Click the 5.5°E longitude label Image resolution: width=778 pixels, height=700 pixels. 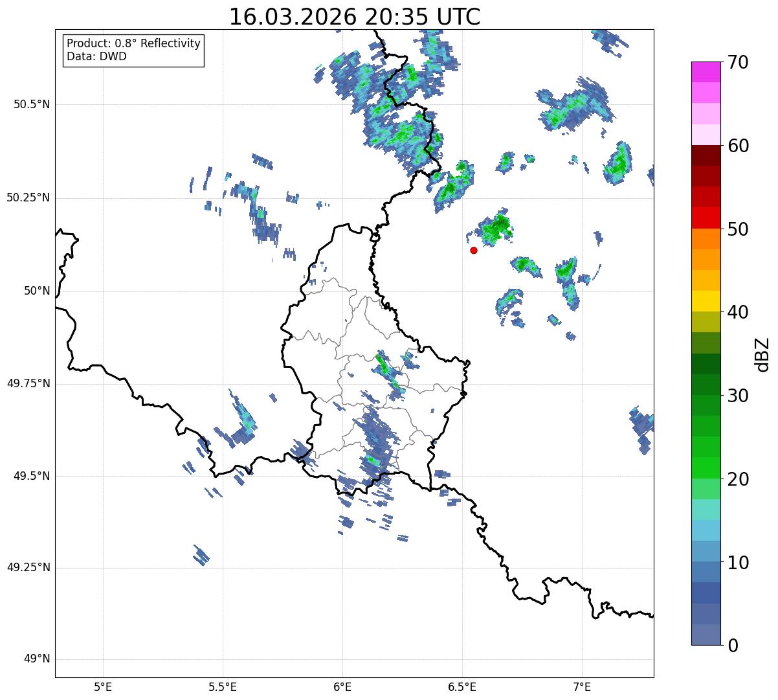[223, 686]
